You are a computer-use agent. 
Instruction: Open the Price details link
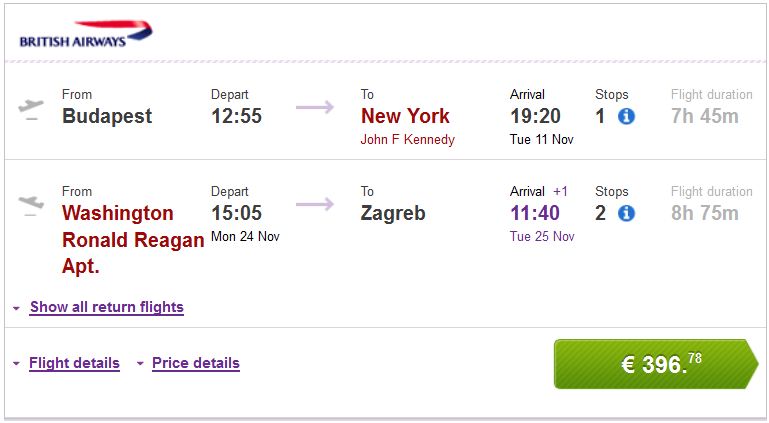click(195, 363)
